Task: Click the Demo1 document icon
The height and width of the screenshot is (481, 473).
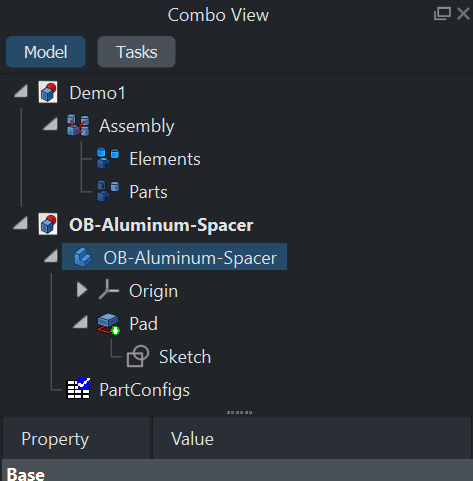Action: (48, 92)
